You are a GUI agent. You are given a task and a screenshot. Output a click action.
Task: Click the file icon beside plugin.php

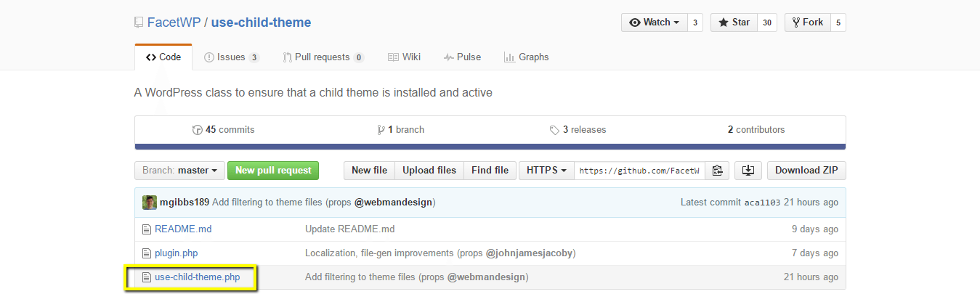coord(146,253)
